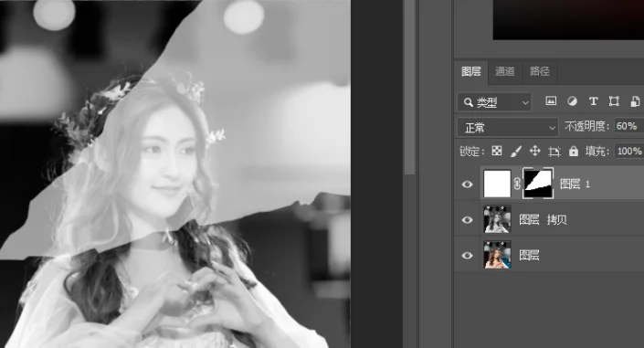Select the layer mask thumbnail of 图层 1
644x348 pixels.
pyautogui.click(x=538, y=184)
